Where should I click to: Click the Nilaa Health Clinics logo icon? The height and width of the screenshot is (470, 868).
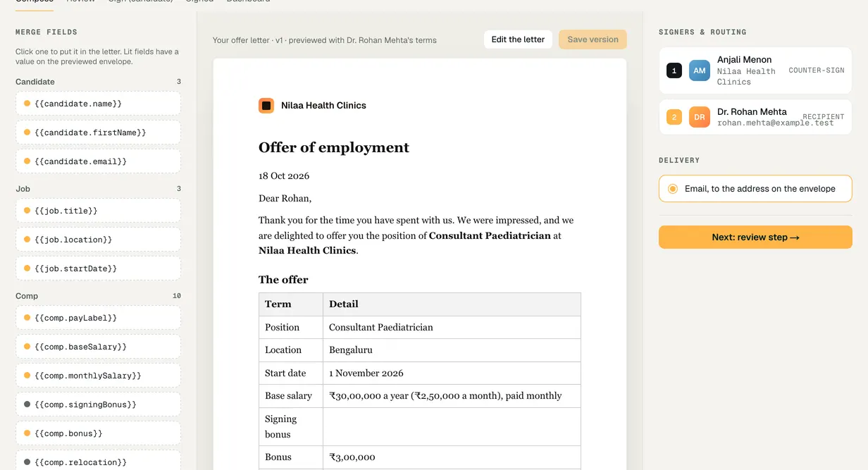click(x=266, y=106)
